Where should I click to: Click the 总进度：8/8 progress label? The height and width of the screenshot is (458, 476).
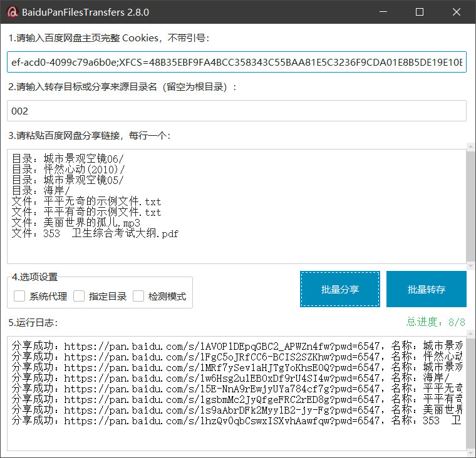[436, 322]
